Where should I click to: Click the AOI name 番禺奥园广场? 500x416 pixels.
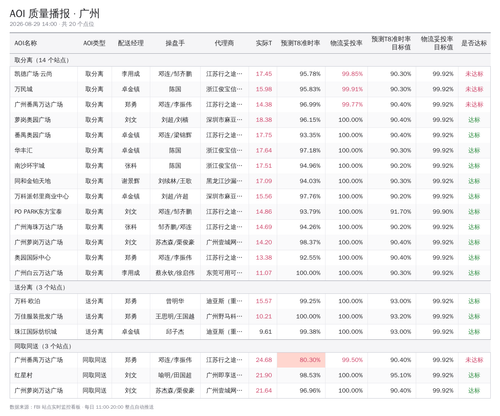pyautogui.click(x=32, y=135)
